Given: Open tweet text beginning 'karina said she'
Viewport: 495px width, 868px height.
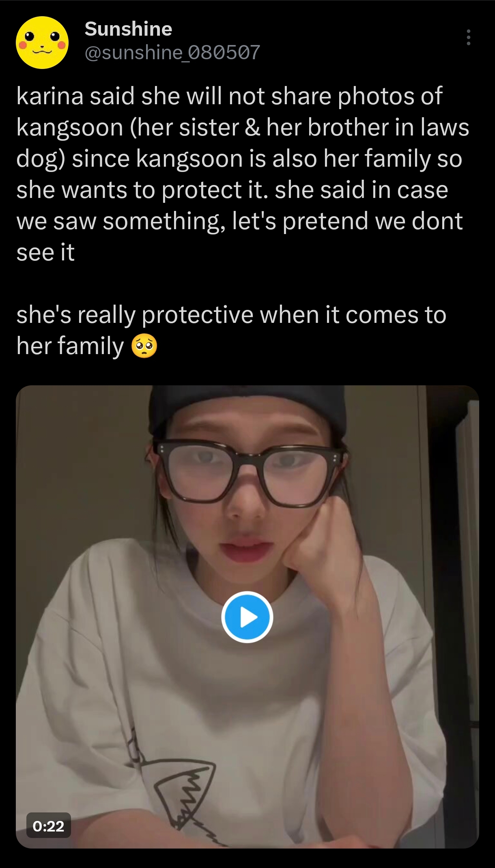Looking at the screenshot, I should pyautogui.click(x=243, y=174).
